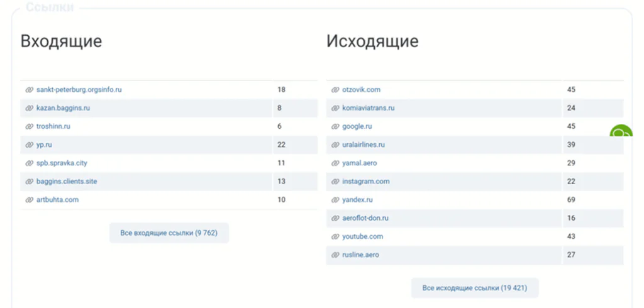Image resolution: width=644 pixels, height=308 pixels.
Task: Click the link icon beside yamal.aero
Action: tap(335, 163)
